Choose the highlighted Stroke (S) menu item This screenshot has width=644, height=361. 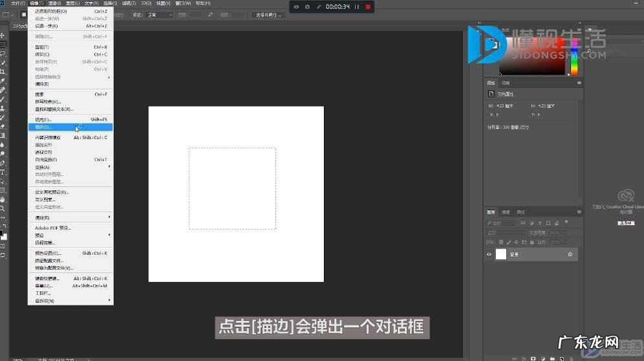pyautogui.click(x=70, y=127)
